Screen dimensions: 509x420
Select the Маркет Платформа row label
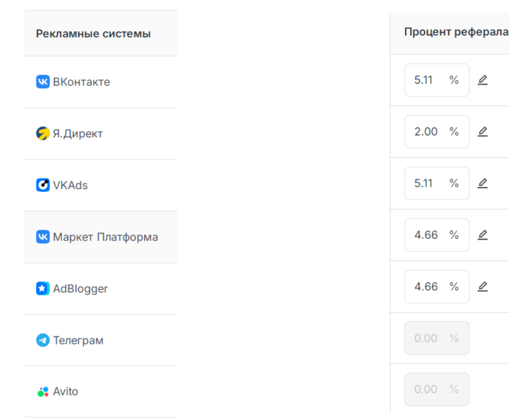click(x=105, y=237)
